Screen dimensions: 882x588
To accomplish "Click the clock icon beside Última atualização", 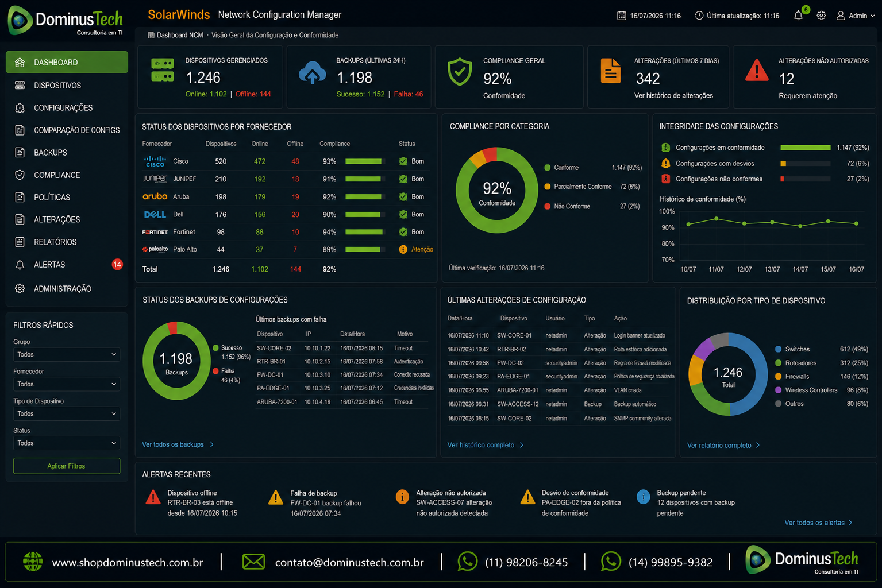I will (x=699, y=16).
